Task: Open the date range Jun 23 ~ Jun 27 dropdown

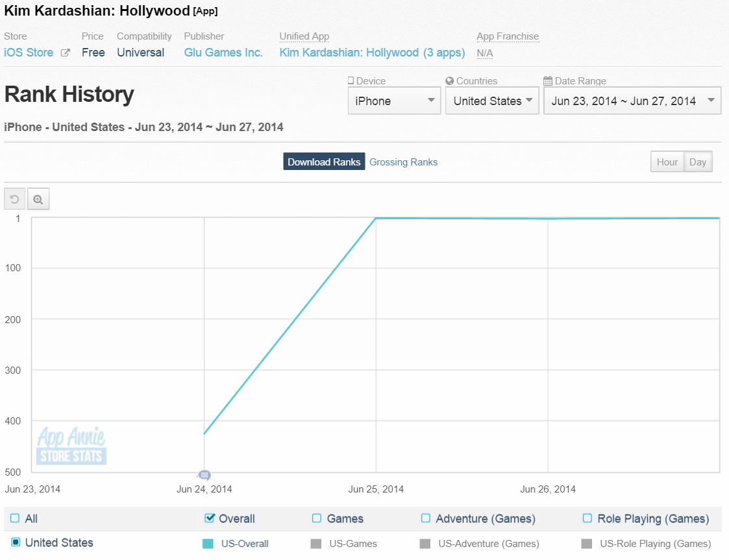Action: (632, 101)
